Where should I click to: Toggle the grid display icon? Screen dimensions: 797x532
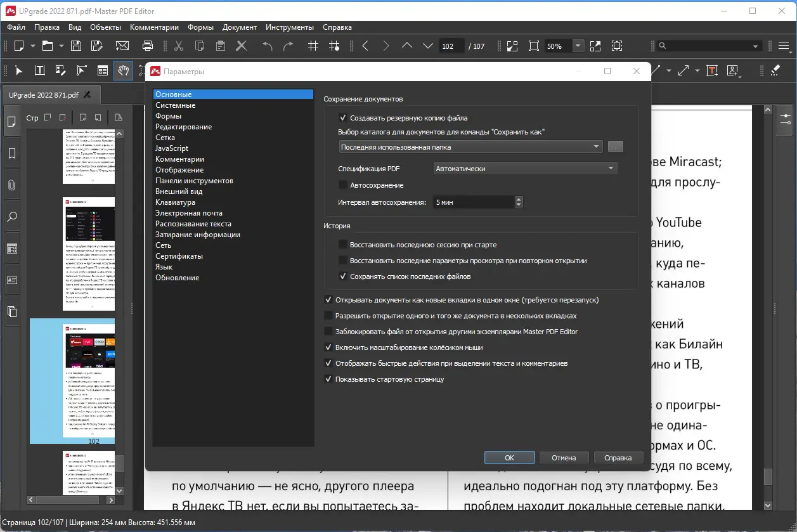tap(313, 46)
